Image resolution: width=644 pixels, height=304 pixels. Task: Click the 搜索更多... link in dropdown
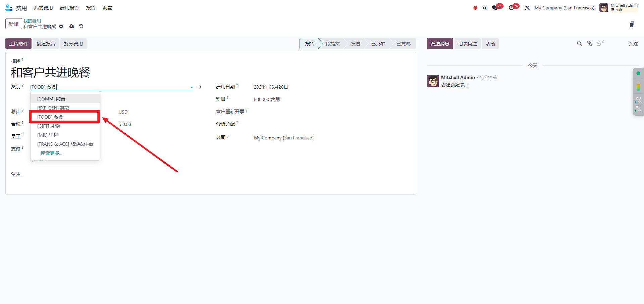pos(51,153)
